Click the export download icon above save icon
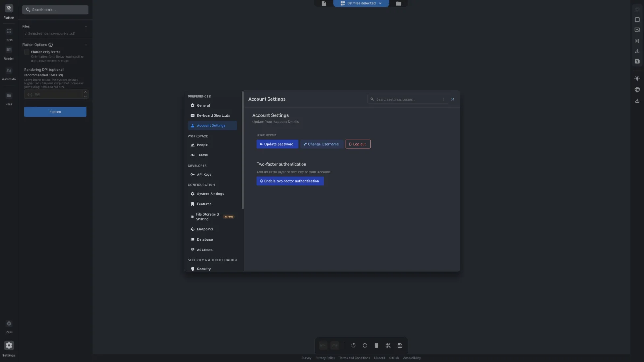The height and width of the screenshot is (362, 644). pyautogui.click(x=637, y=51)
